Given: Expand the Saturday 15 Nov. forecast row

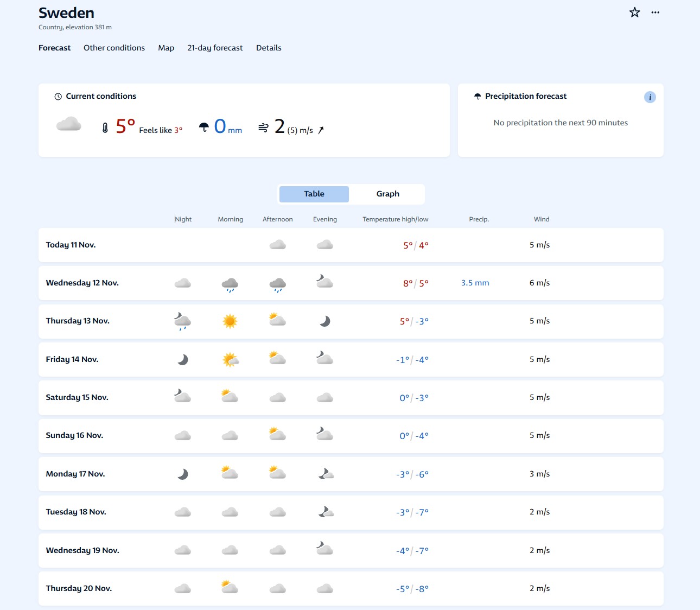Looking at the screenshot, I should point(351,398).
